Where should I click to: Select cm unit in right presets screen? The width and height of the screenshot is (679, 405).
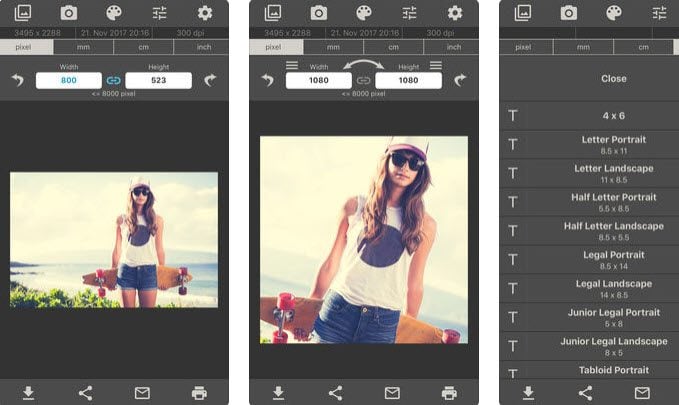click(643, 47)
